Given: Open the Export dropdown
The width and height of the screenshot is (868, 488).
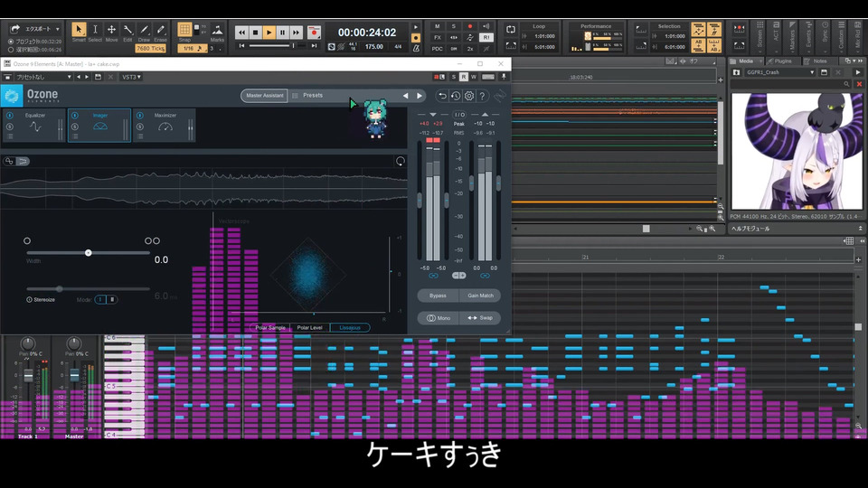Looking at the screenshot, I should [34, 29].
